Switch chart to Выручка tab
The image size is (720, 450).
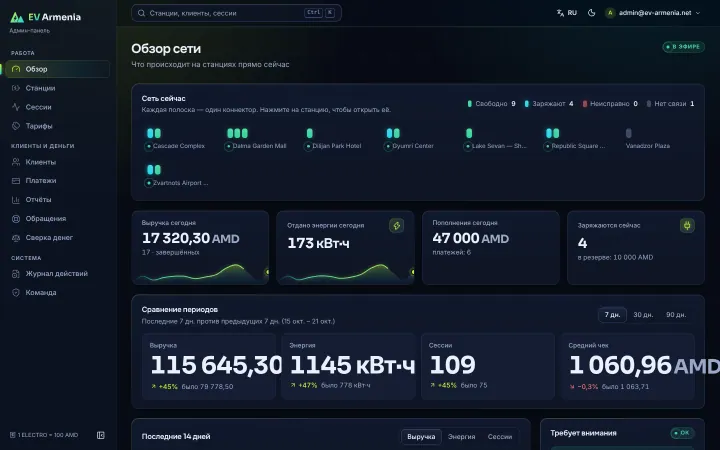[421, 437]
